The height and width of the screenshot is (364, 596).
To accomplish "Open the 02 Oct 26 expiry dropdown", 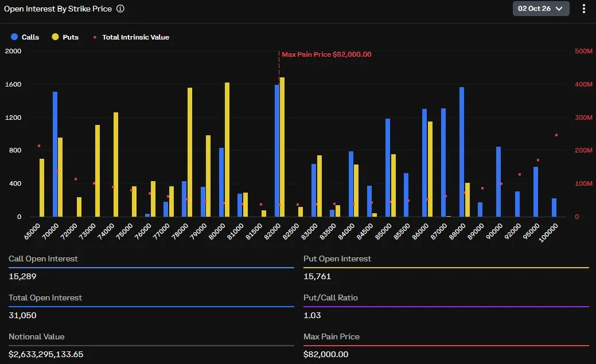I will pyautogui.click(x=541, y=9).
